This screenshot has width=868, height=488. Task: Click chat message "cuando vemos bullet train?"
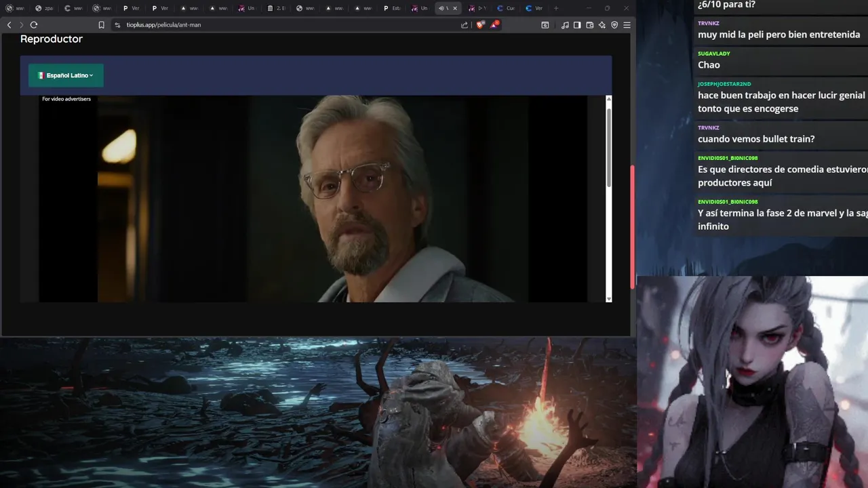click(x=756, y=139)
